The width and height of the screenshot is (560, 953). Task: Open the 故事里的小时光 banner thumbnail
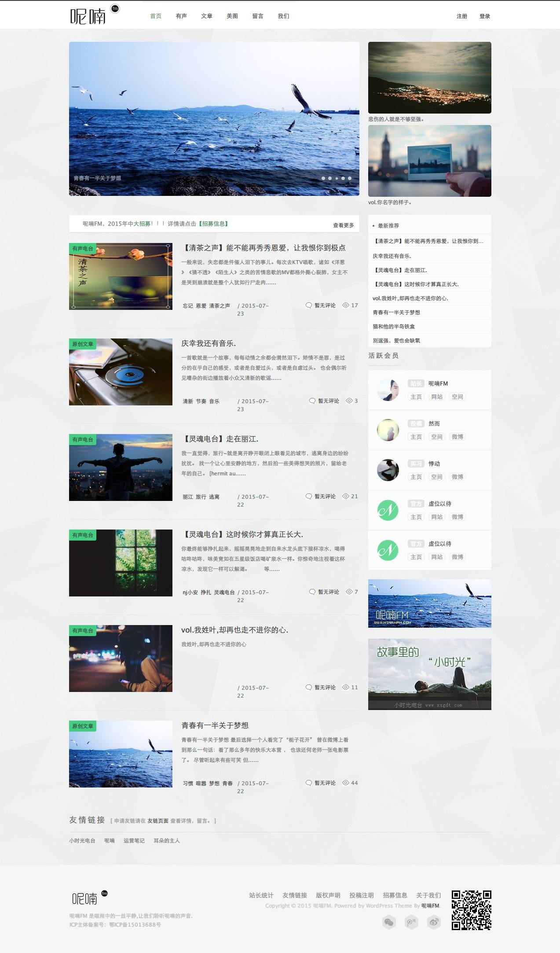pyautogui.click(x=429, y=674)
